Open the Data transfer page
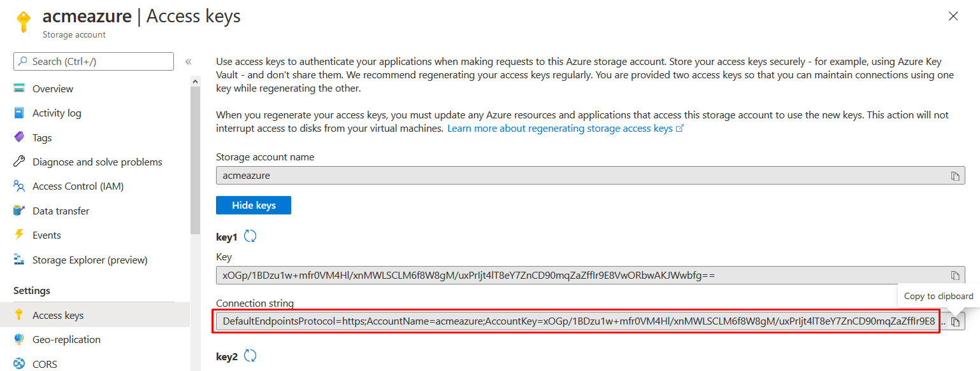The image size is (980, 371). tap(61, 211)
